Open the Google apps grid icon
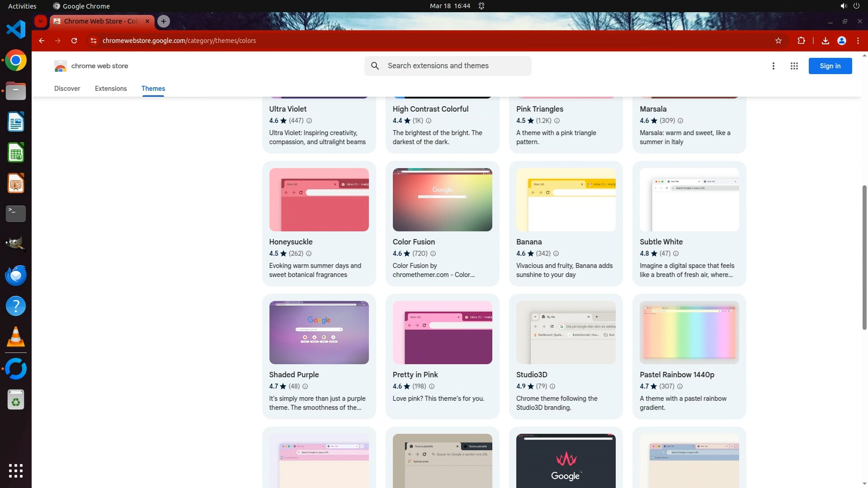Screen dimensions: 868x488 click(x=794, y=66)
